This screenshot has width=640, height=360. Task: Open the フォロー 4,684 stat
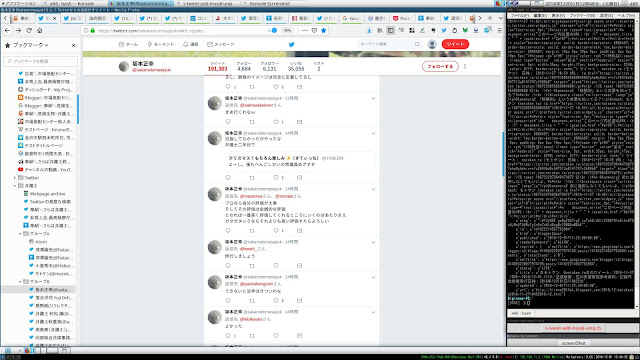244,67
